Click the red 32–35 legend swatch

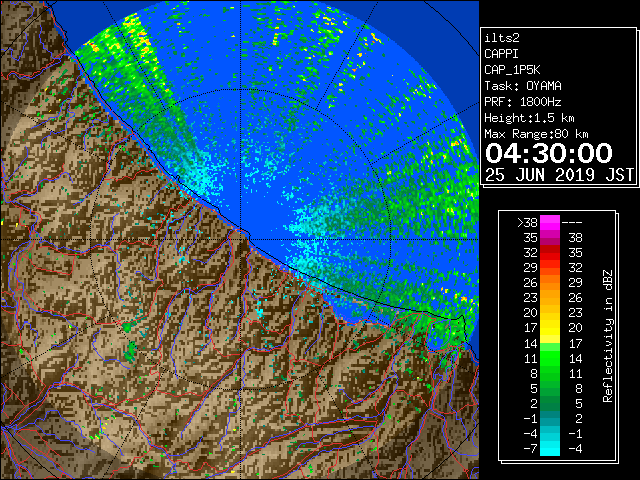[x=550, y=253]
